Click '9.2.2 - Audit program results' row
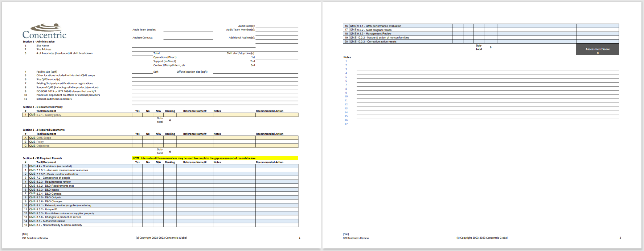Screen dimensions: 644x251 [481, 30]
